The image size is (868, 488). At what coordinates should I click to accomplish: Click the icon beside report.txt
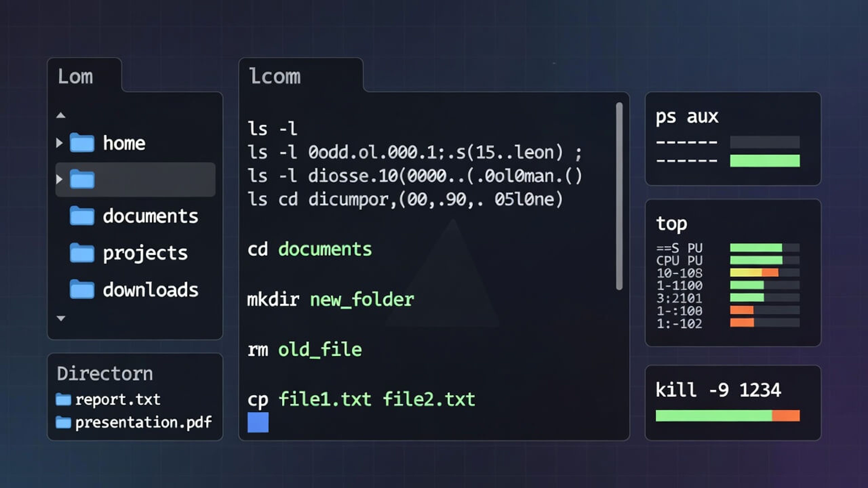coord(63,399)
